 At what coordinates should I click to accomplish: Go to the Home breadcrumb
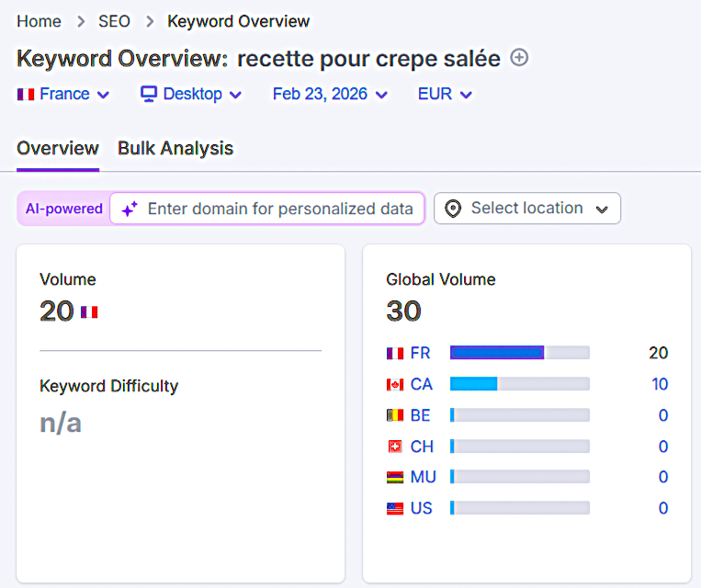[39, 21]
